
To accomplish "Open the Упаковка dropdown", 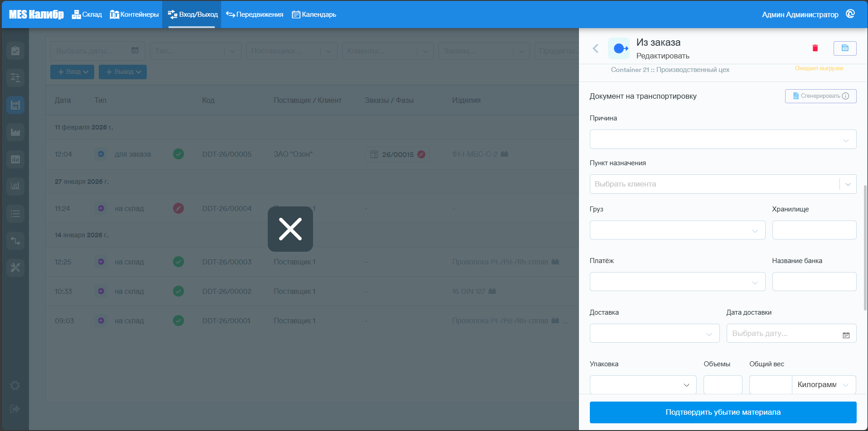I will pos(643,384).
